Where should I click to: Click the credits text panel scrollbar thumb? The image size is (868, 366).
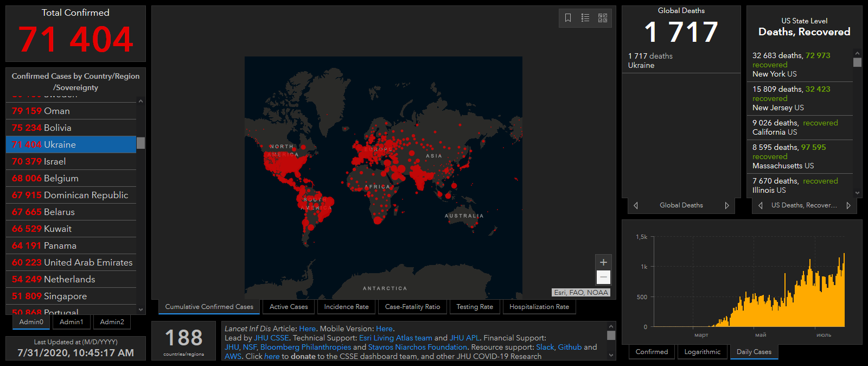[611, 335]
